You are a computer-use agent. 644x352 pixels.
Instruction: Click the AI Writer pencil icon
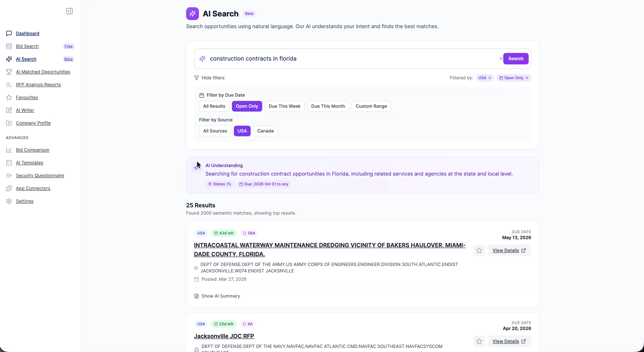[9, 110]
